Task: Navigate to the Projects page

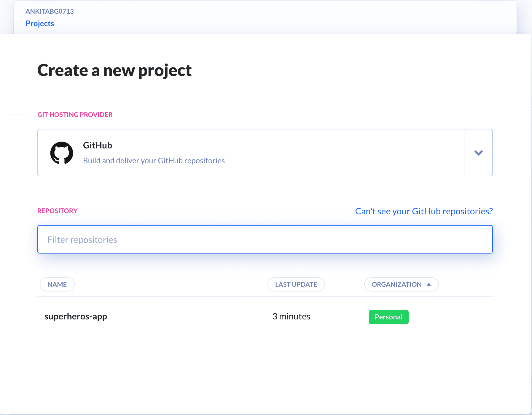Action: 40,23
